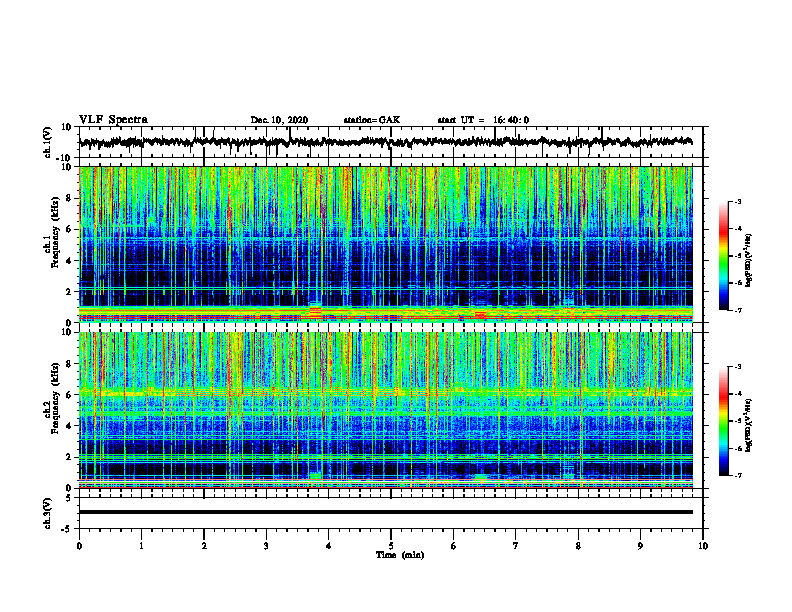Click the ch.2 frequency tick label "8"
Image resolution: width=792 pixels, height=612 pixels.
point(69,364)
